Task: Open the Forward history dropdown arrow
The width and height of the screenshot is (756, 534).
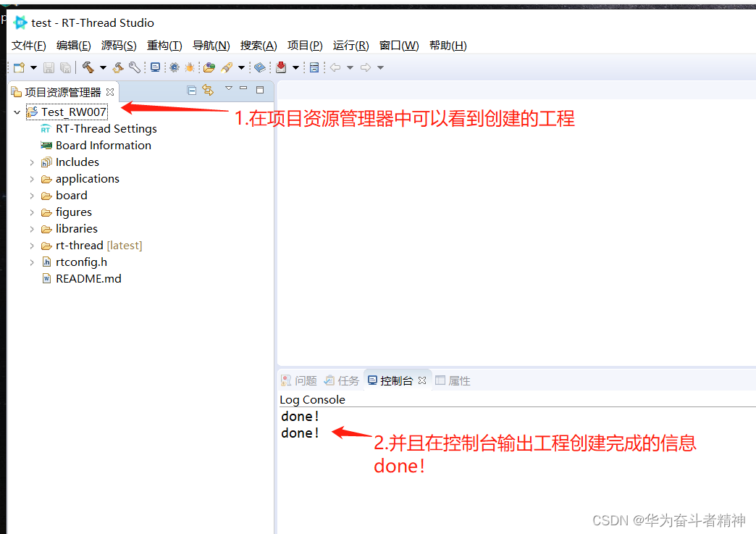Action: [380, 67]
